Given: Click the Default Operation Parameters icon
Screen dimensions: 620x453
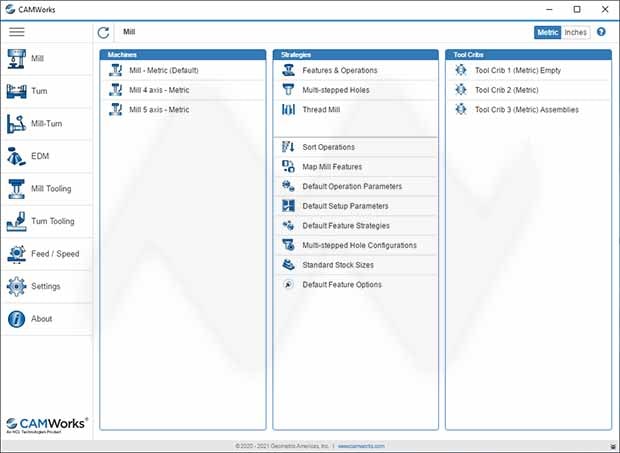Looking at the screenshot, I should pos(288,186).
